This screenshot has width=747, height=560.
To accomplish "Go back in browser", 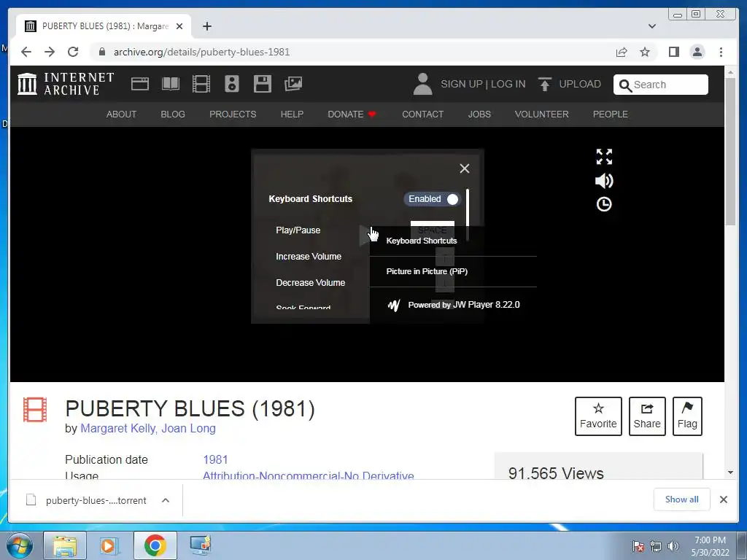I will click(x=26, y=52).
